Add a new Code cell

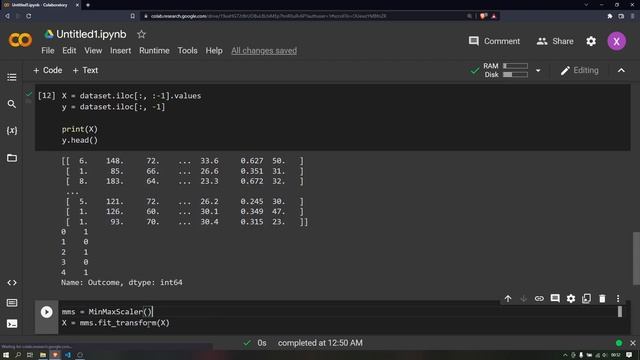48,70
